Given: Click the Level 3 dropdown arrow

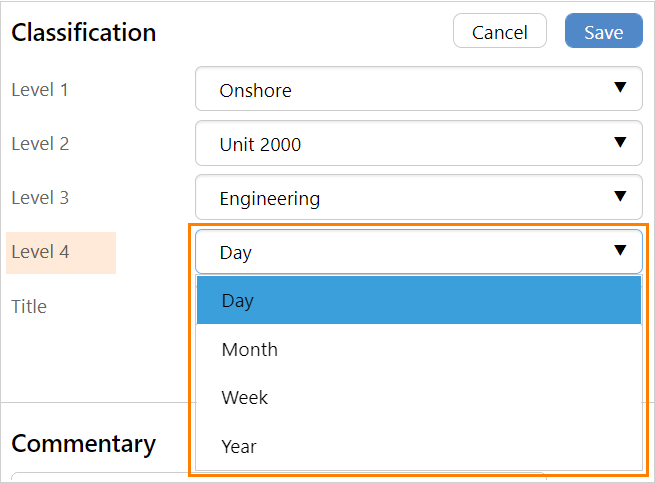Looking at the screenshot, I should [620, 197].
